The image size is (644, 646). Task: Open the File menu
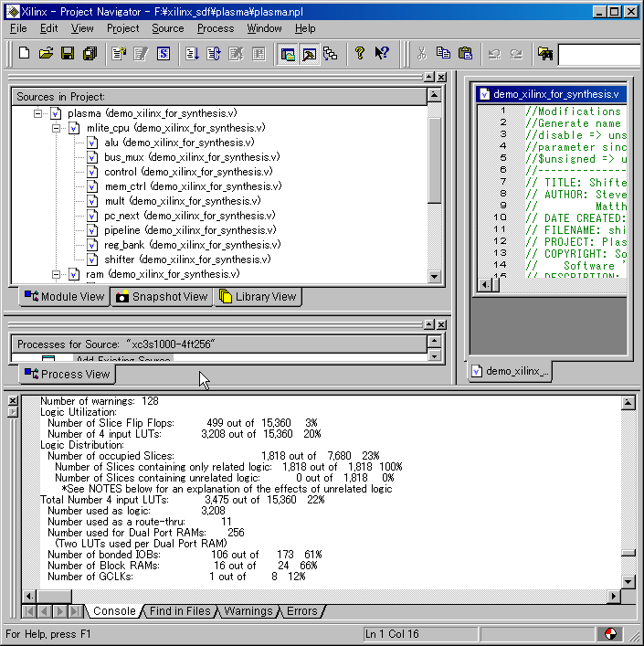18,28
